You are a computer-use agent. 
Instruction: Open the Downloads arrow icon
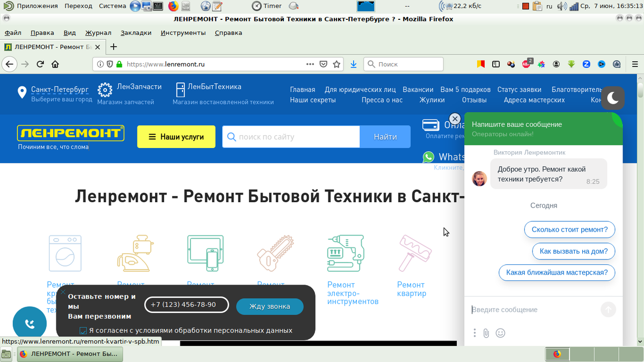point(353,64)
